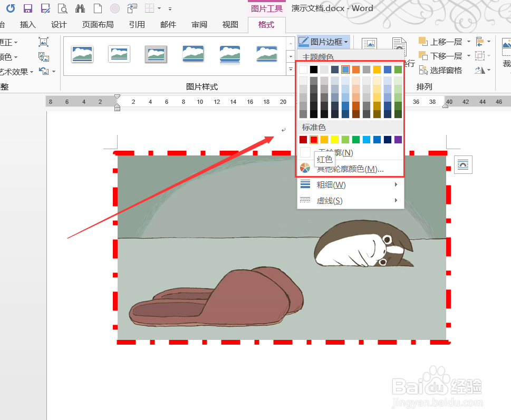Click 选择窗格 Selection Pane button
Screen dimensions: 511x420
click(x=440, y=70)
